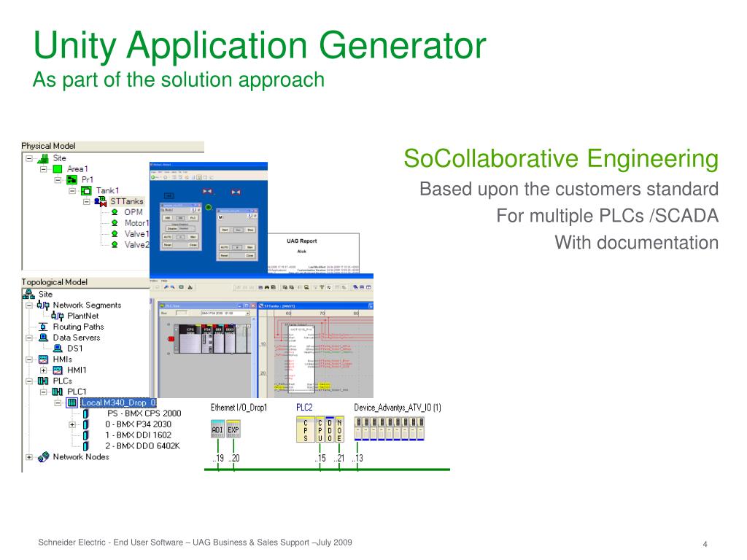Click the binoculars find icon in toolbar

coord(267,287)
